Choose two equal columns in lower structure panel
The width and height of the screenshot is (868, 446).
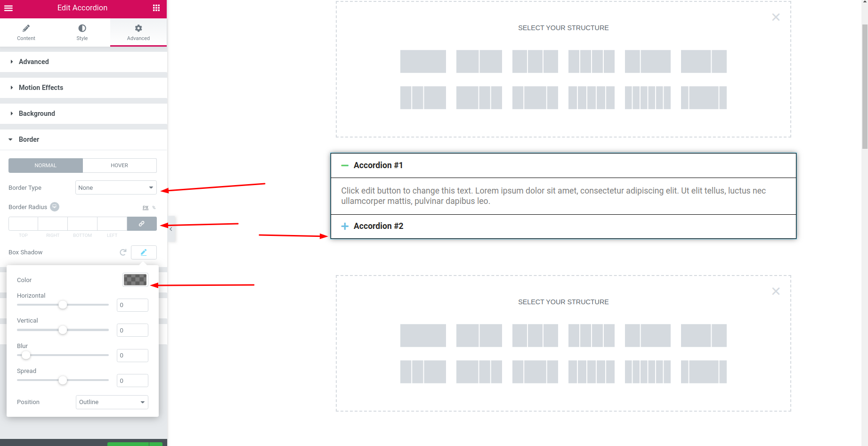click(479, 336)
